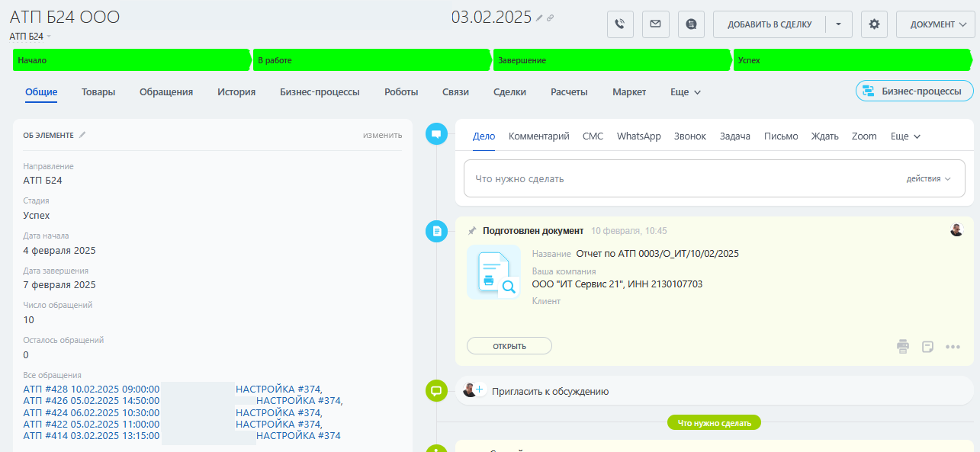Click the edit pencil beside ОБ ЭЛЕМЕНТЕ
This screenshot has height=452, width=980.
click(x=82, y=135)
